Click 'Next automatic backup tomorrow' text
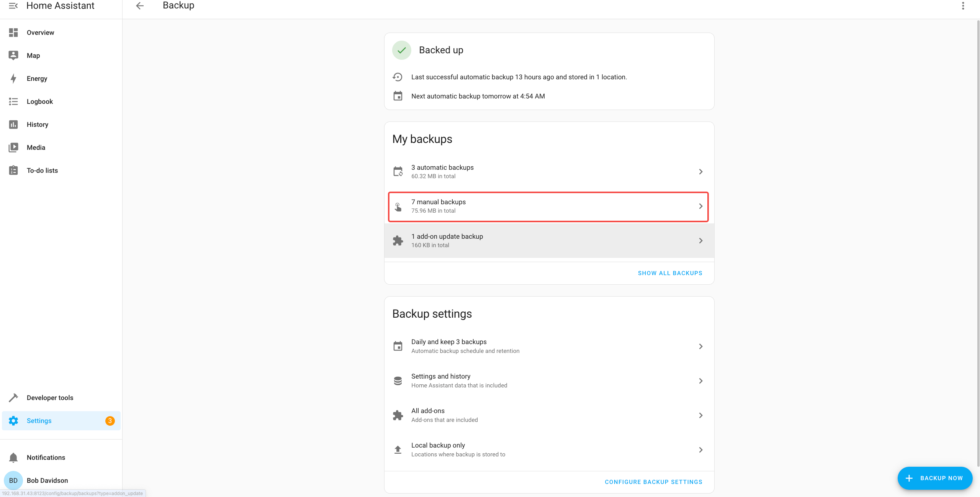980x497 pixels. [x=478, y=96]
